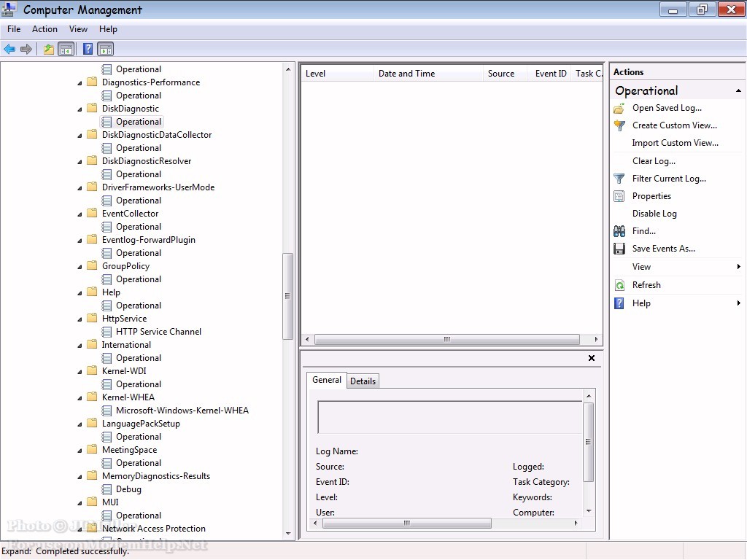Click the Forward arrow toolbar icon
747x560 pixels.
point(26,49)
